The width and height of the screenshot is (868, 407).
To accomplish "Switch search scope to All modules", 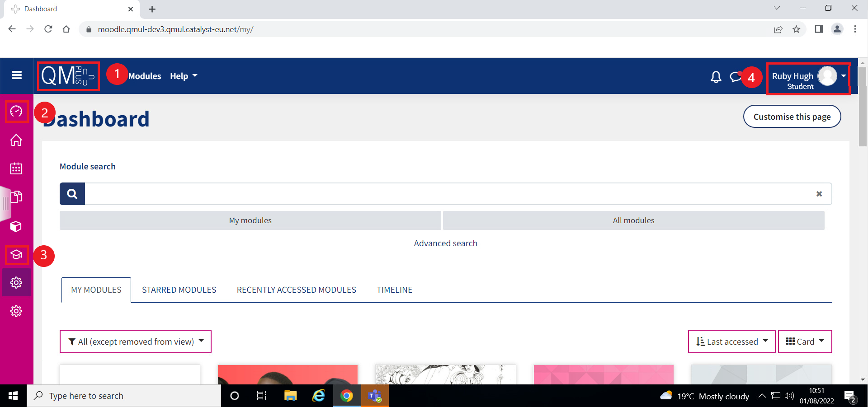I will pos(633,220).
